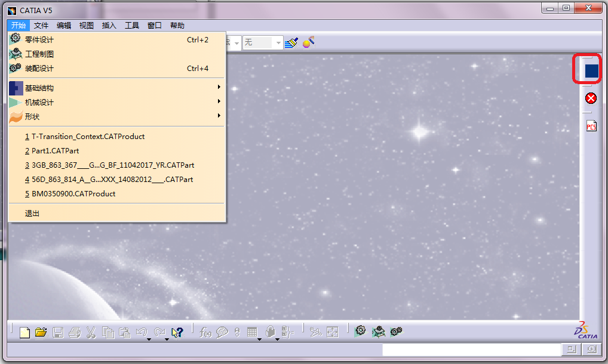The image size is (608, 364).
Task: Click the Fit All In icon
Action: [x=333, y=332]
